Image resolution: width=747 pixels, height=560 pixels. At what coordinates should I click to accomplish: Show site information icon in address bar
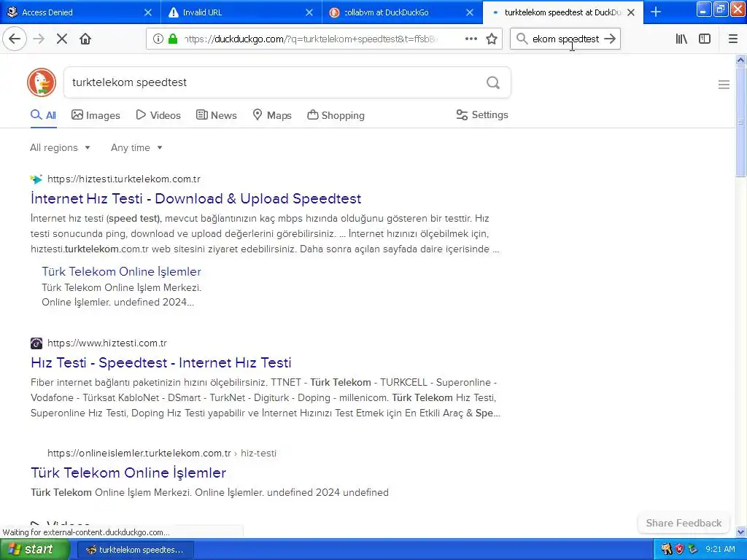tap(158, 39)
